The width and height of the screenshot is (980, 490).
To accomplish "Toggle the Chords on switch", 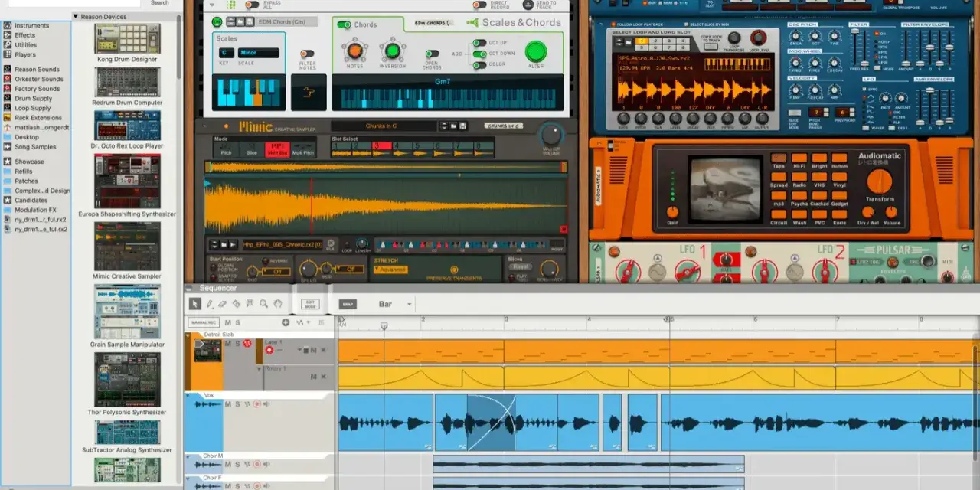I will 345,24.
